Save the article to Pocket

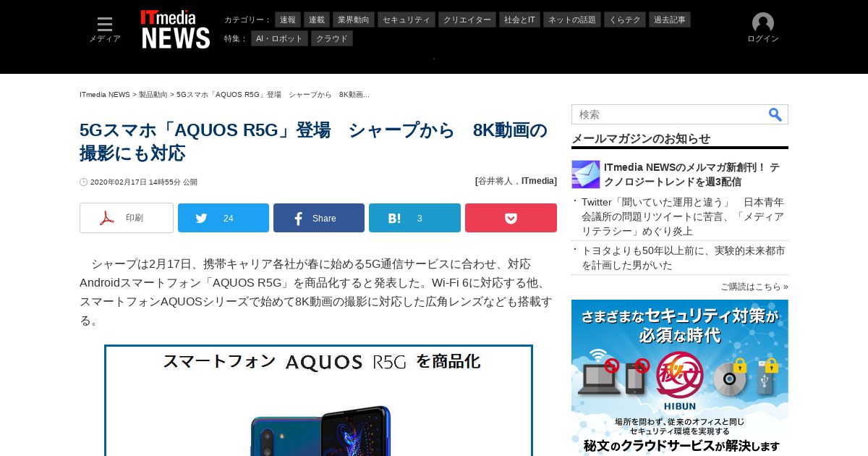[511, 218]
